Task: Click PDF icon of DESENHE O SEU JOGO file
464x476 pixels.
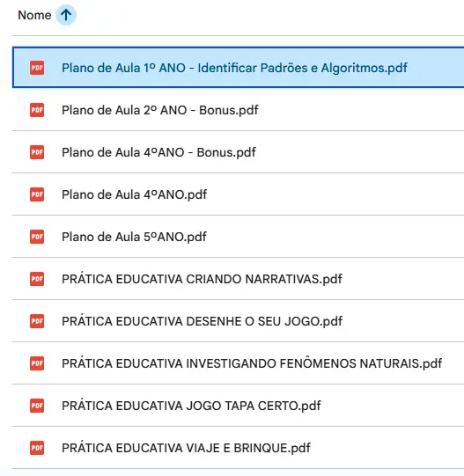Action: point(37,321)
